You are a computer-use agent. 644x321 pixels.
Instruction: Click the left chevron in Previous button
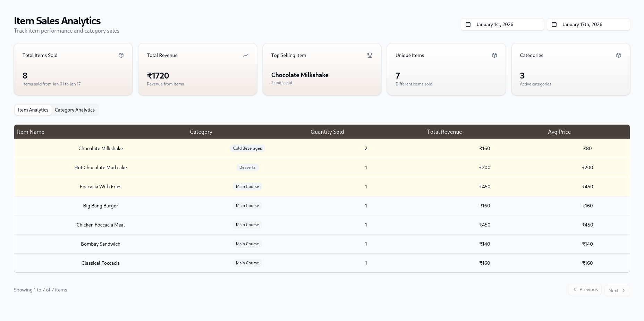[x=575, y=289]
